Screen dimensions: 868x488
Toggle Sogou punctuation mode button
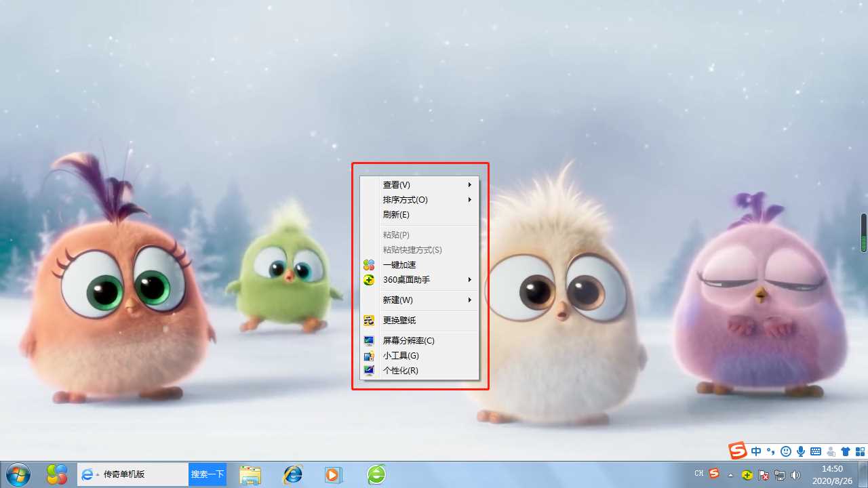[x=771, y=451]
